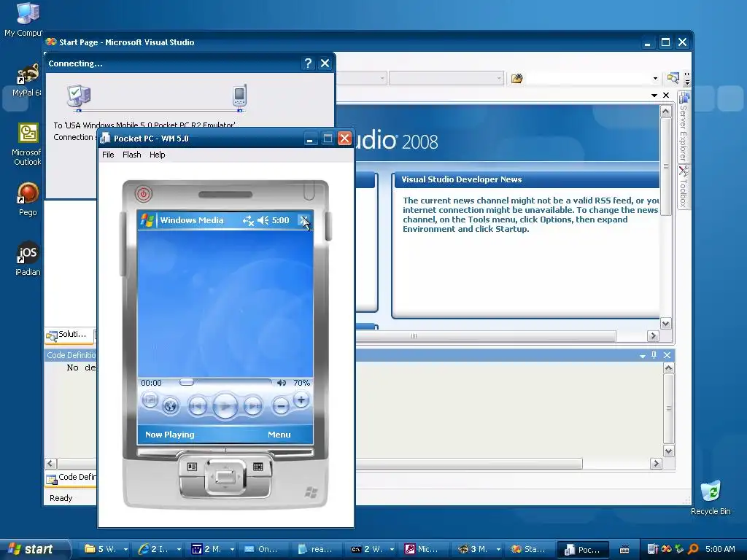Tap the emulator's red power button

144,193
